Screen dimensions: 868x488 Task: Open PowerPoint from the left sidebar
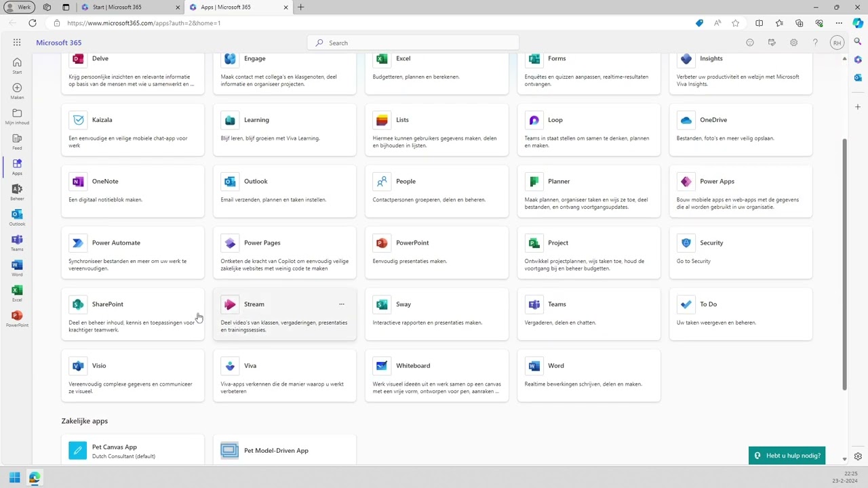click(x=17, y=319)
